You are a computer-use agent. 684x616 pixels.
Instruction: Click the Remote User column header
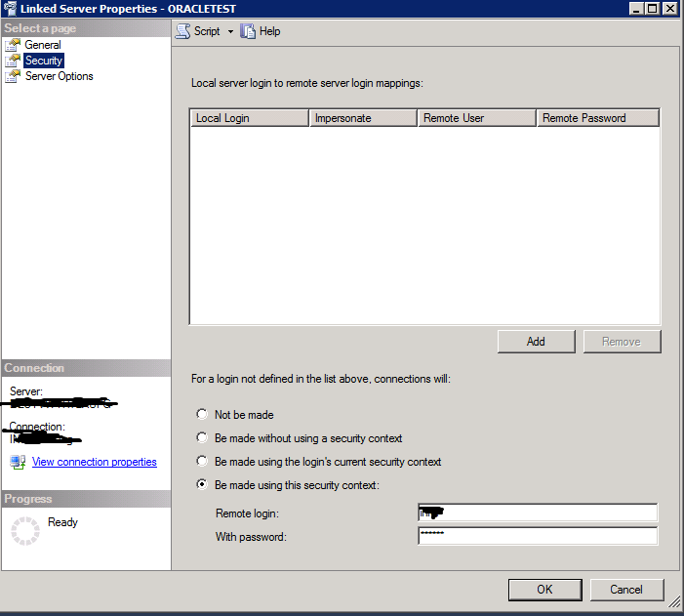coord(477,118)
